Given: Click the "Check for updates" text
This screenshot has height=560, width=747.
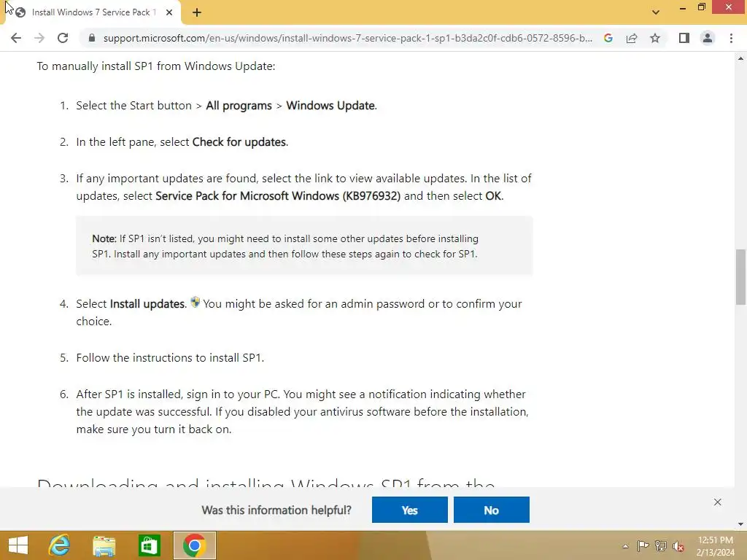Looking at the screenshot, I should coord(239,142).
